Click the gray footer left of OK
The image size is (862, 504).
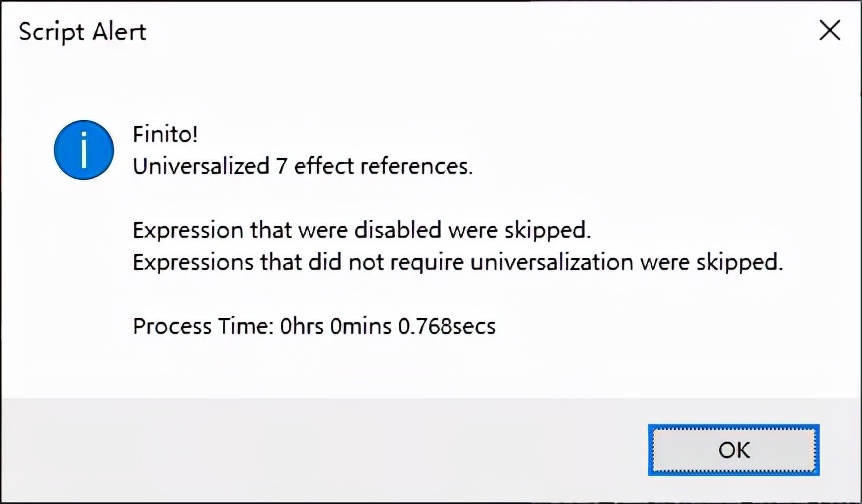tap(300, 450)
